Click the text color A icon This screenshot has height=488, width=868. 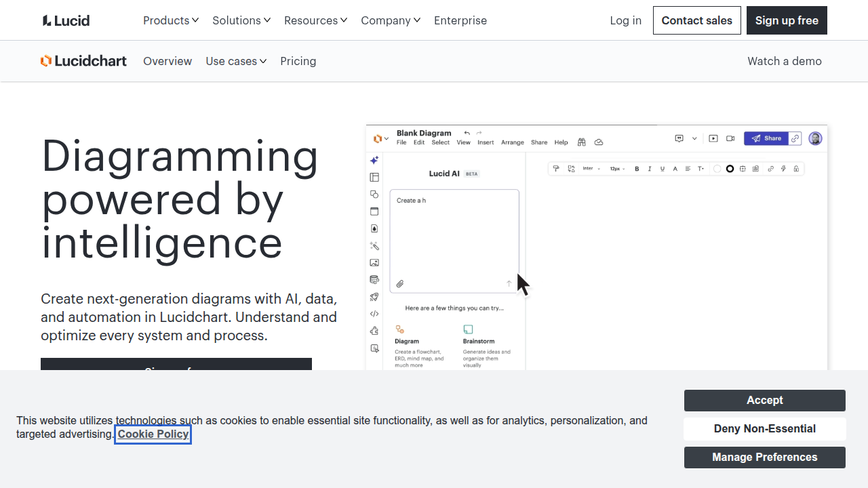tap(675, 169)
